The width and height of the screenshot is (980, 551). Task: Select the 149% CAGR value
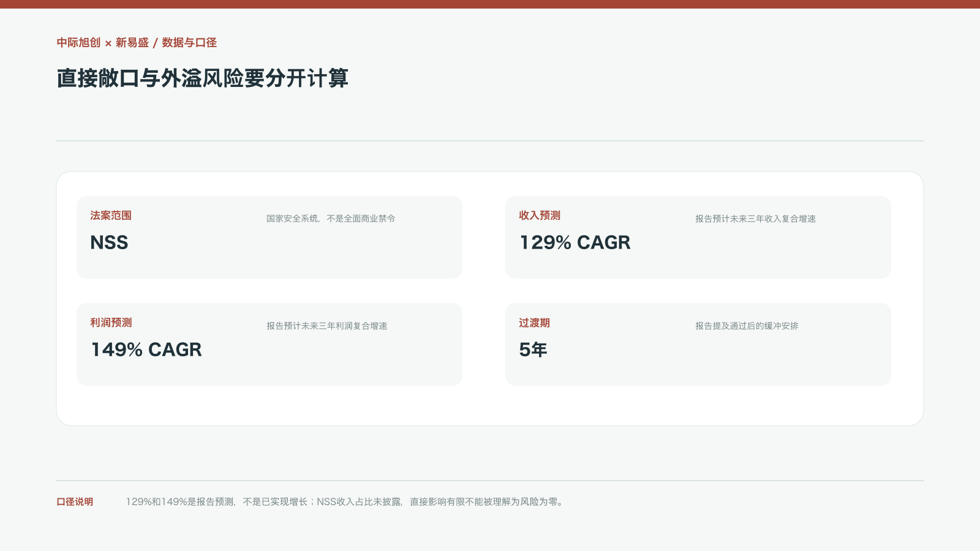point(146,350)
